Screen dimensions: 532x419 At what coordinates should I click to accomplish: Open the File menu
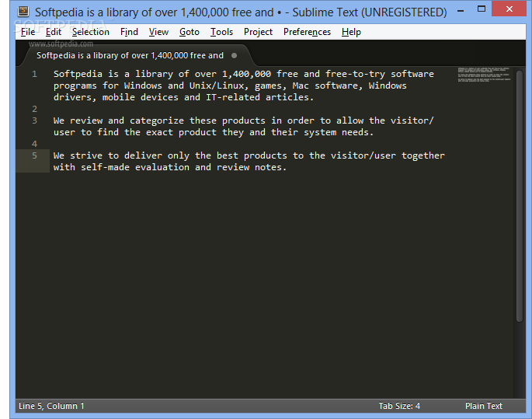pyautogui.click(x=28, y=32)
